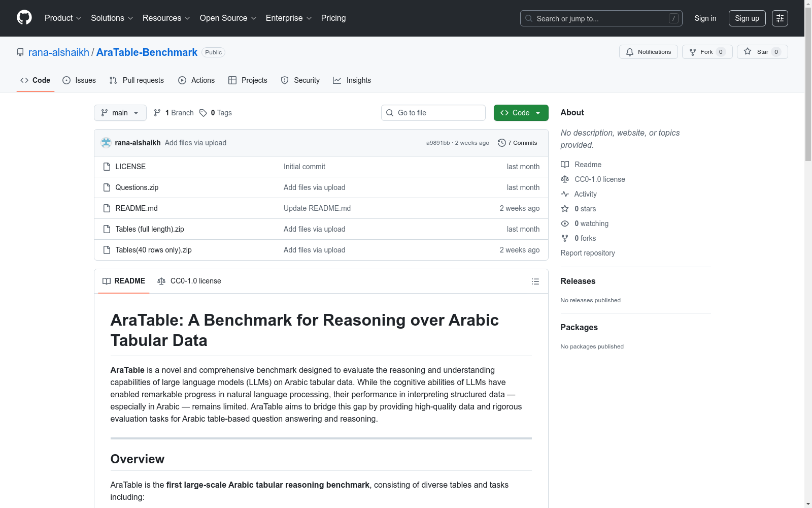Open the Security tab
Viewport: 812px width, 508px height.
pos(300,80)
